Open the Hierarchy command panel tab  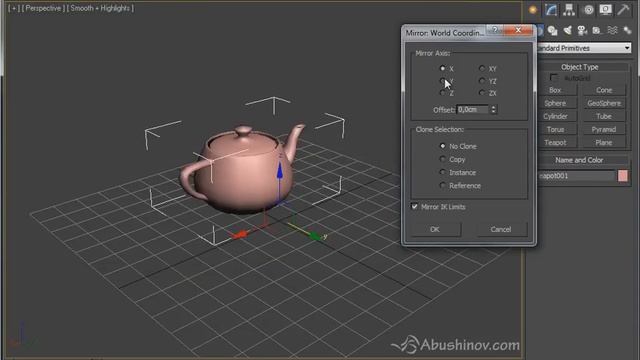[569, 10]
